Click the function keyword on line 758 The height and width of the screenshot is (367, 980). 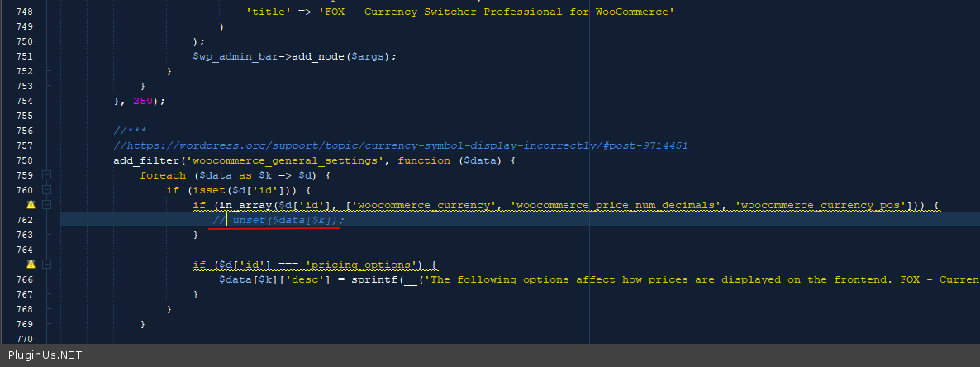pyautogui.click(x=424, y=160)
